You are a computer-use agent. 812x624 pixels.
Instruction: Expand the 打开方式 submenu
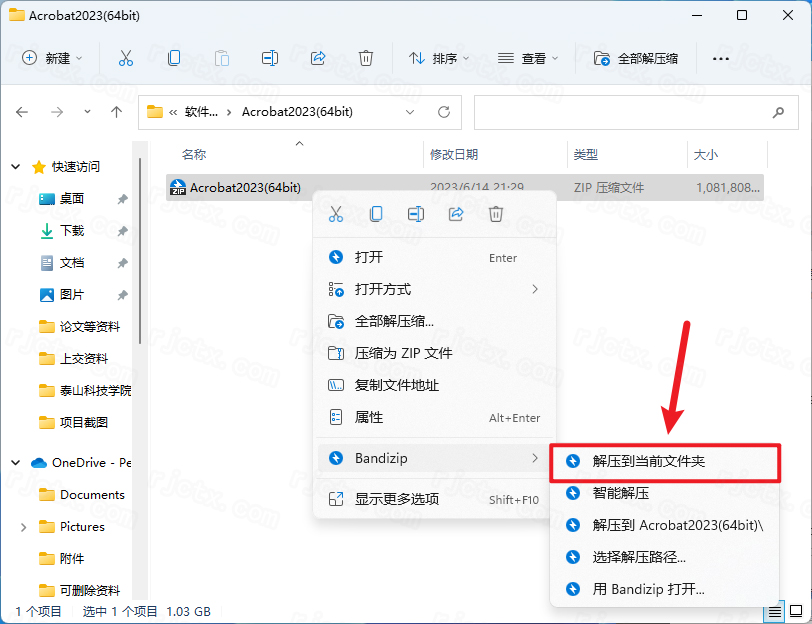pyautogui.click(x=535, y=289)
